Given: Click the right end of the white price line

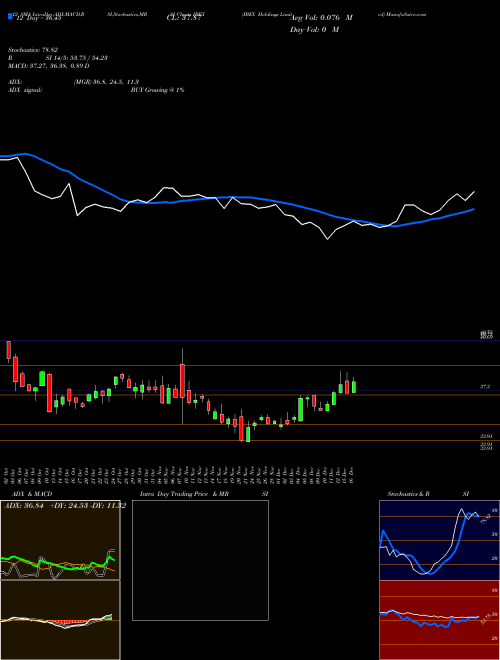Looking at the screenshot, I should point(474,192).
